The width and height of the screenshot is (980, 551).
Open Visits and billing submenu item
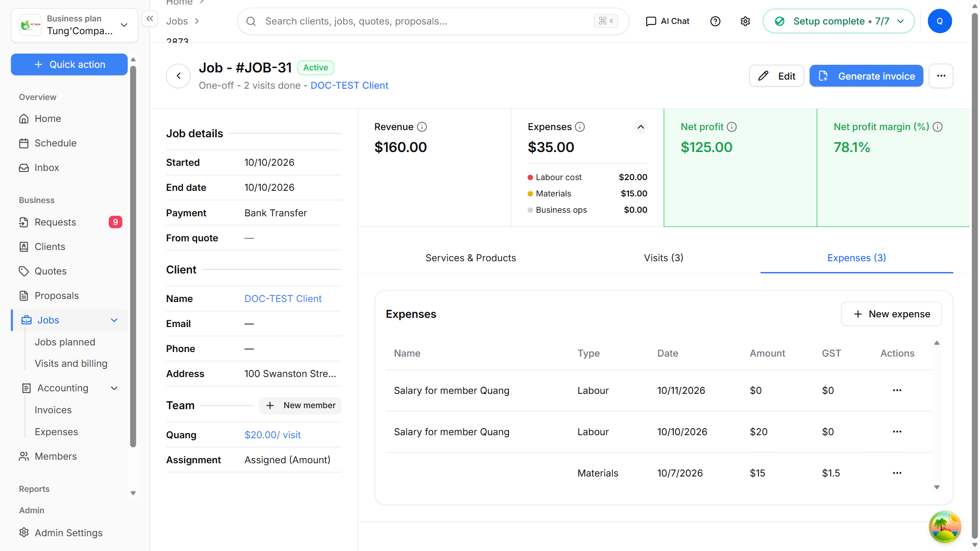coord(71,364)
